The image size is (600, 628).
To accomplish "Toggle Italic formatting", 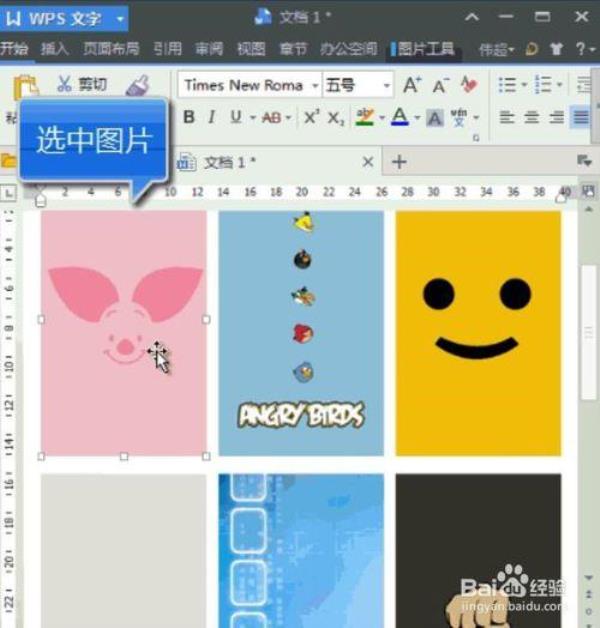I will 212,117.
